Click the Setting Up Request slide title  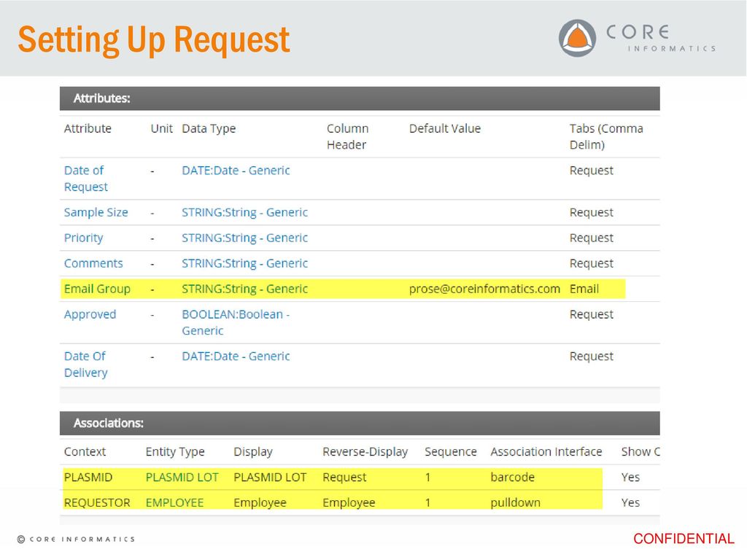(x=154, y=41)
